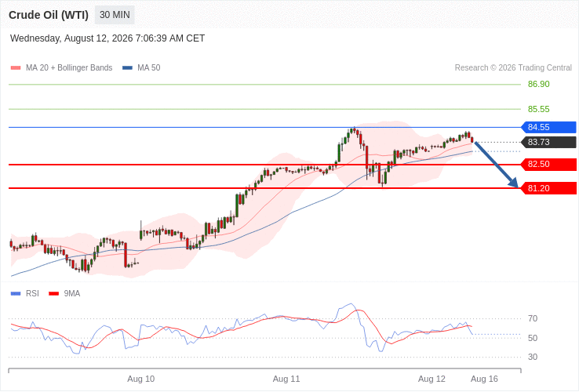Screen dimensions: 579x392
Task: Click the Research © 2026 Trading Central text
Action: point(513,68)
